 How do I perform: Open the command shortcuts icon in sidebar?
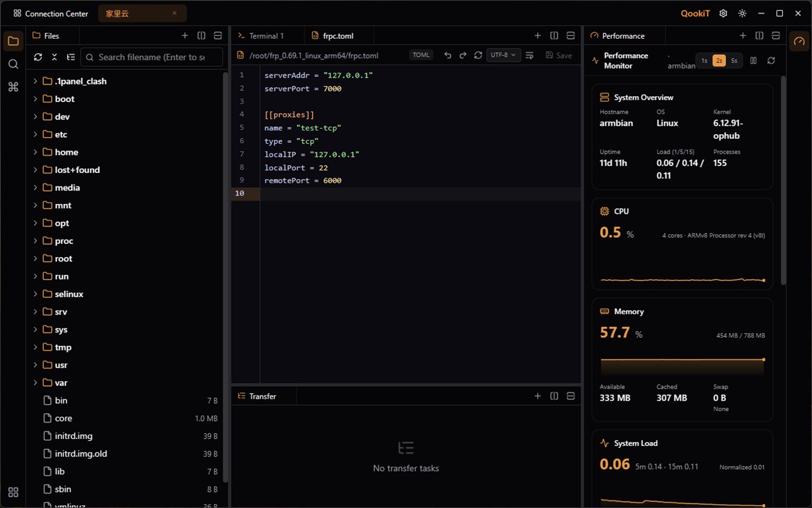(x=13, y=86)
